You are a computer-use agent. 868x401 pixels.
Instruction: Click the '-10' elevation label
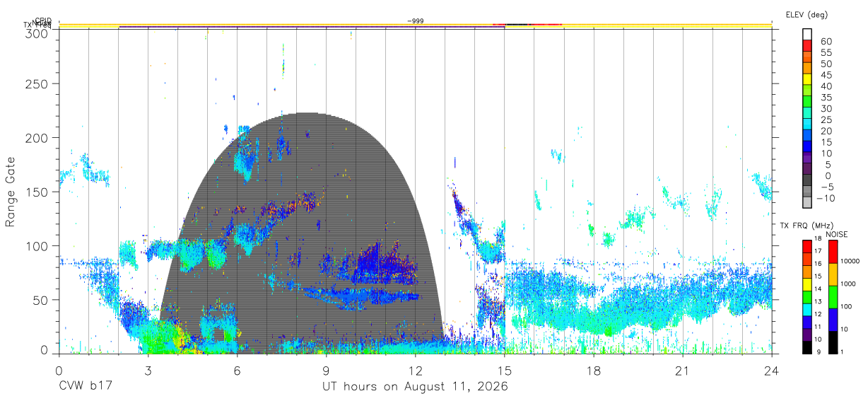tap(825, 198)
